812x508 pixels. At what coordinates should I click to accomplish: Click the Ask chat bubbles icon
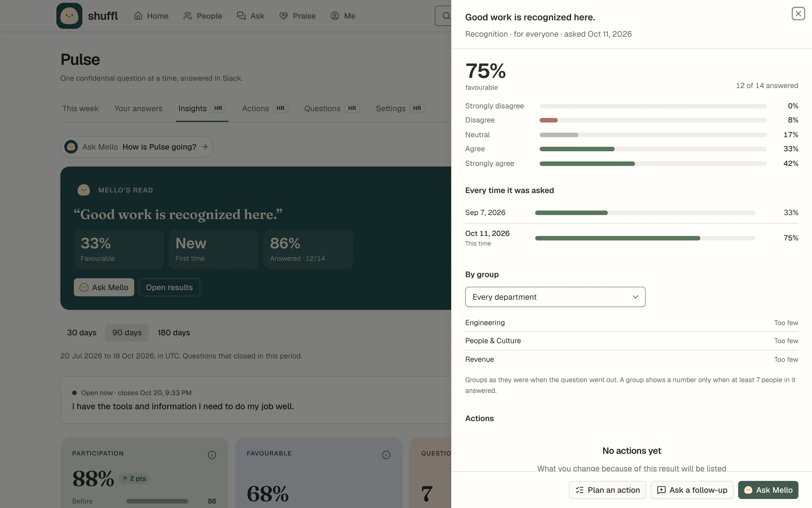coord(241,16)
